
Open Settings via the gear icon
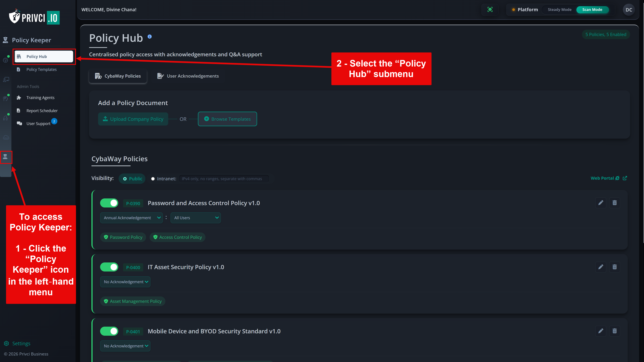click(x=7, y=343)
